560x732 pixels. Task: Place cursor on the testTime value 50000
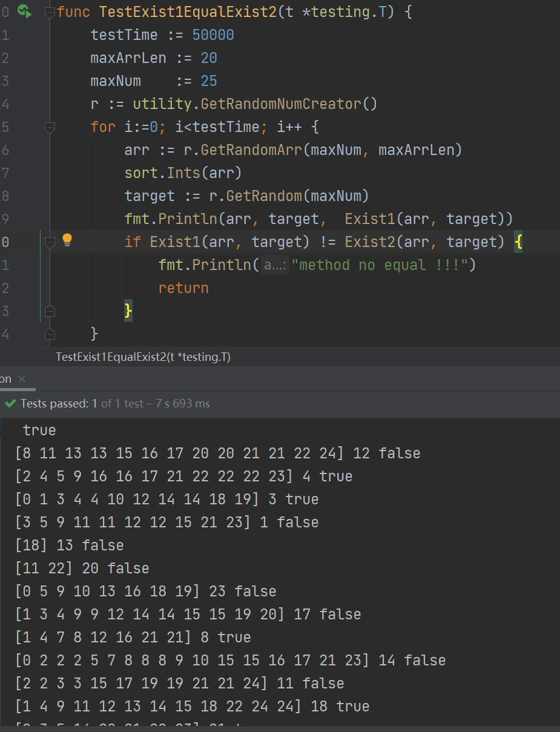pos(213,35)
